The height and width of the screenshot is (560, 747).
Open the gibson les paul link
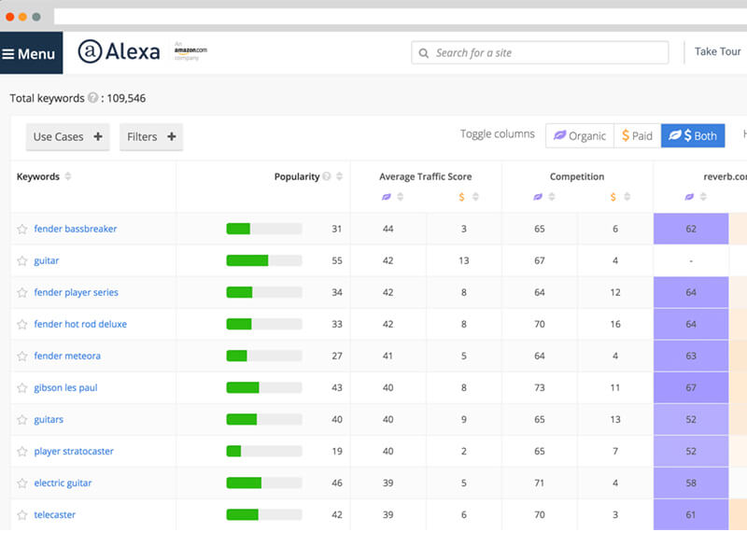pos(65,387)
